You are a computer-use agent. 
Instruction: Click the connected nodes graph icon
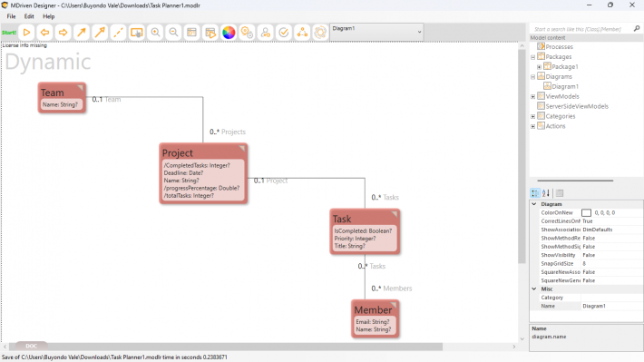(302, 32)
